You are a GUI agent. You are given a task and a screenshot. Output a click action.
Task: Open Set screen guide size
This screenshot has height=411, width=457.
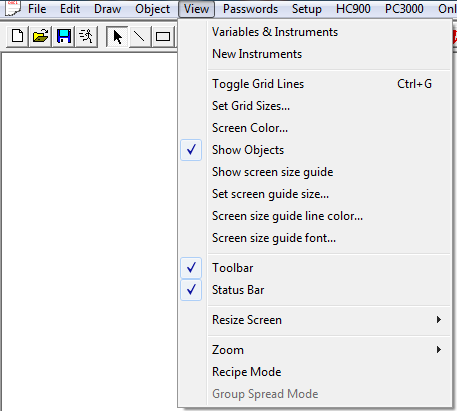click(x=315, y=194)
